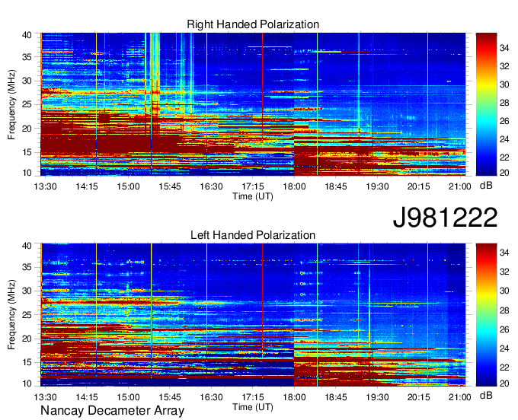Click the "Left Handed Polarization" plot title

(x=253, y=235)
